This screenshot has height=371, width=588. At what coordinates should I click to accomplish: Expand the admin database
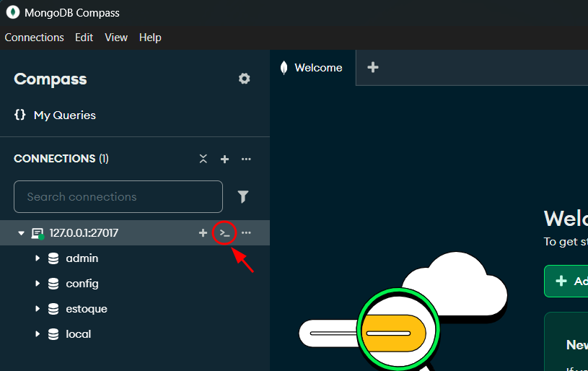pos(38,258)
